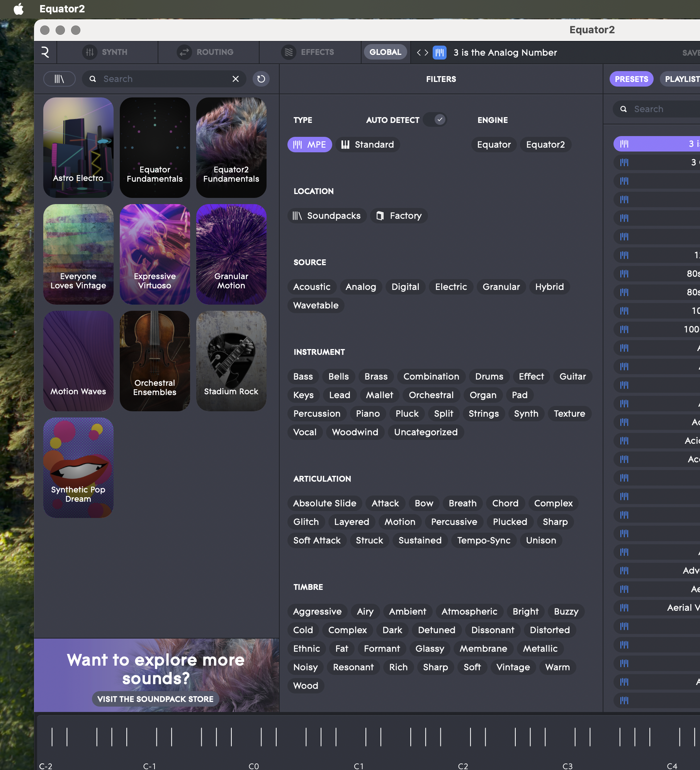Image resolution: width=700 pixels, height=770 pixels.
Task: Select the Soft Attack articulation filter
Action: tap(317, 540)
